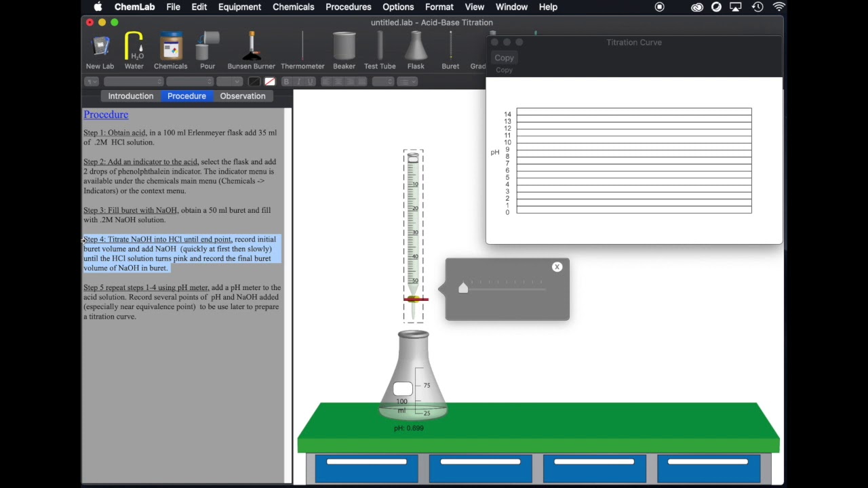Open the Time Machine menu bar icon
Screen dimensions: 868x488
[x=757, y=7]
